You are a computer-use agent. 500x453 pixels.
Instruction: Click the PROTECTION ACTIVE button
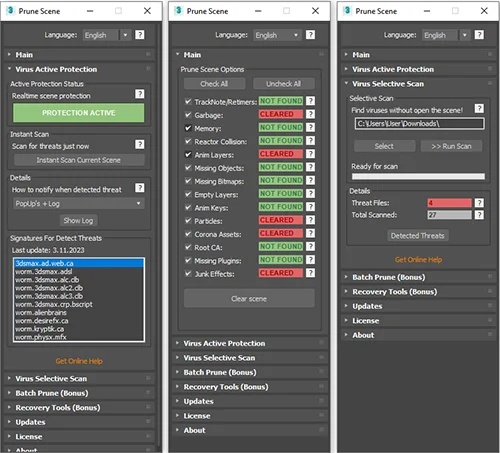tap(79, 113)
